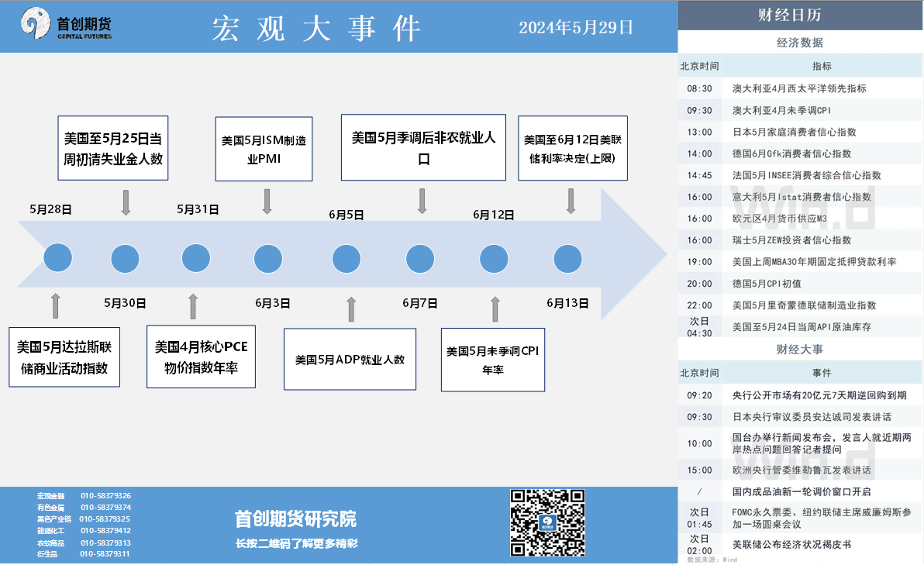The image size is (924, 565).
Task: Click the 美国5月达拉斯联储商业活动指数 event box
Action: (64, 357)
